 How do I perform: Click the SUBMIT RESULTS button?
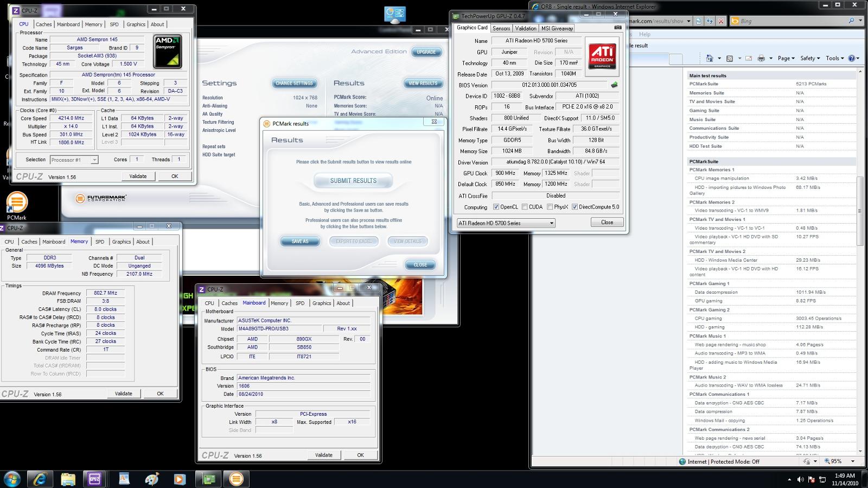pyautogui.click(x=353, y=181)
